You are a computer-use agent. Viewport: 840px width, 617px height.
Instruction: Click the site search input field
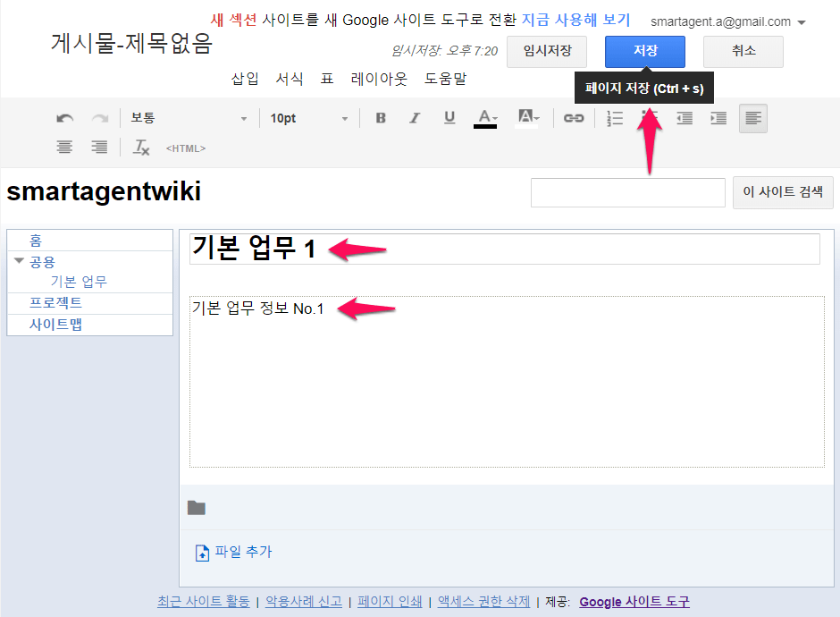[627, 192]
